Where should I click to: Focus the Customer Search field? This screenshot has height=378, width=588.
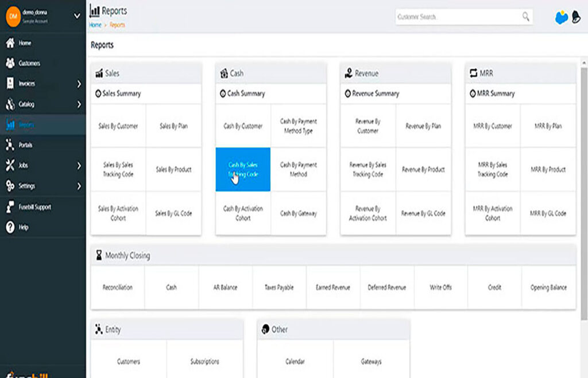(464, 17)
